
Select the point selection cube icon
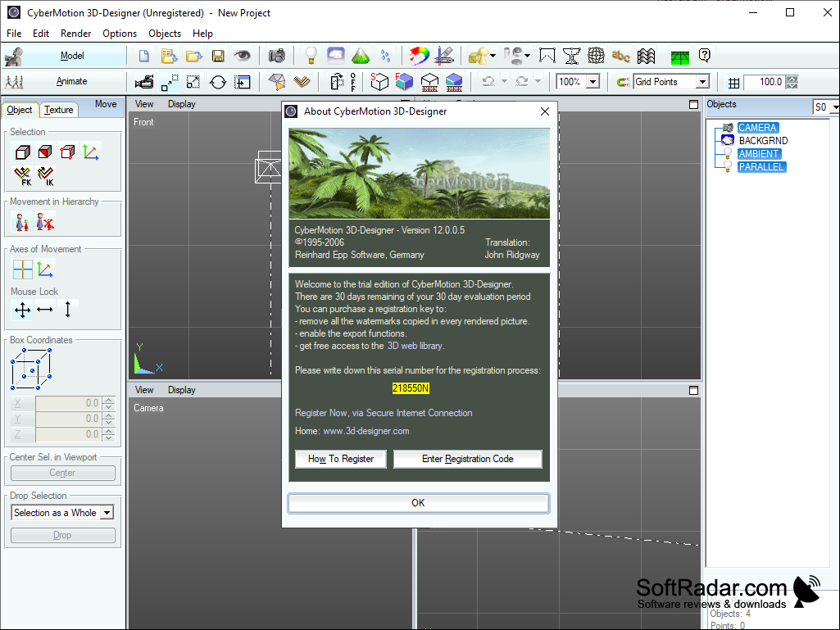[x=67, y=152]
